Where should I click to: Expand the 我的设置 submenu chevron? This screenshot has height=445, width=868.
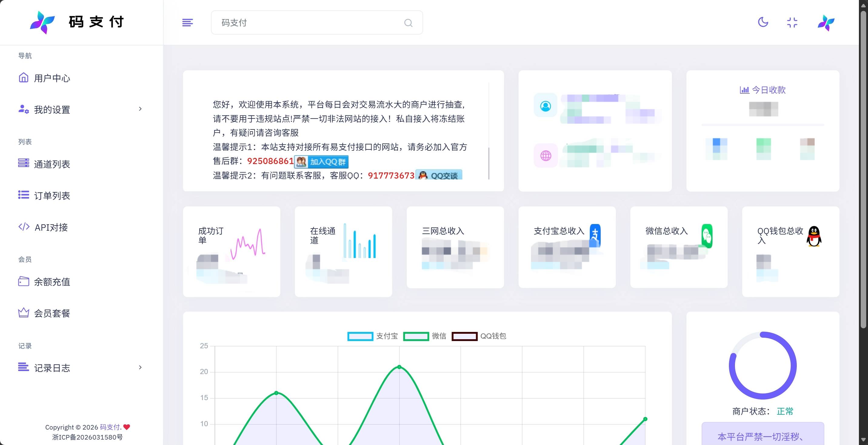[x=140, y=109]
